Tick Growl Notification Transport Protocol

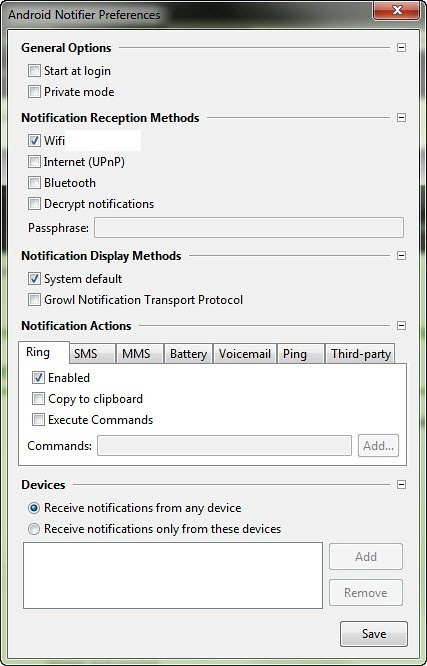pyautogui.click(x=34, y=300)
